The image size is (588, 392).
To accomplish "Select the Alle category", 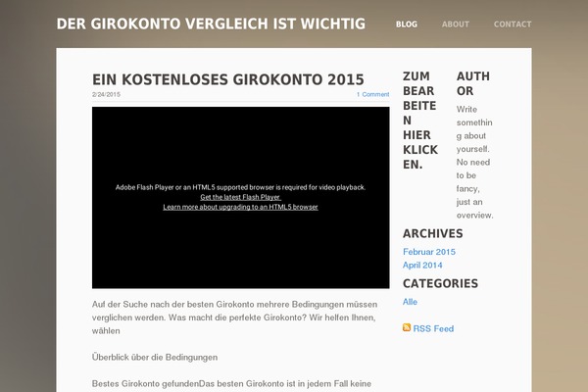I will 410,302.
